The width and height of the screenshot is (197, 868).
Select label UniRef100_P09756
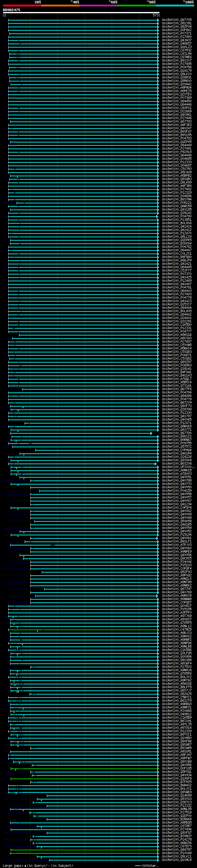(177, 67)
